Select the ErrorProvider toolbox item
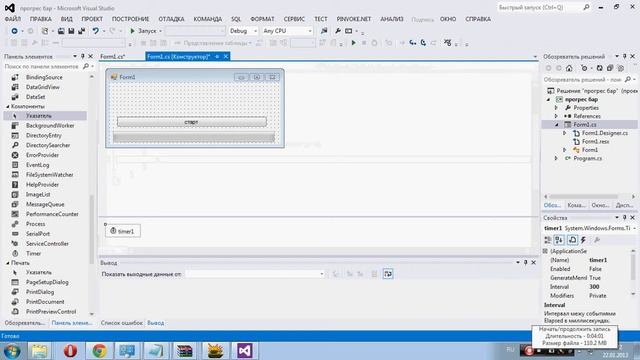The width and height of the screenshot is (640, 360). click(42, 155)
